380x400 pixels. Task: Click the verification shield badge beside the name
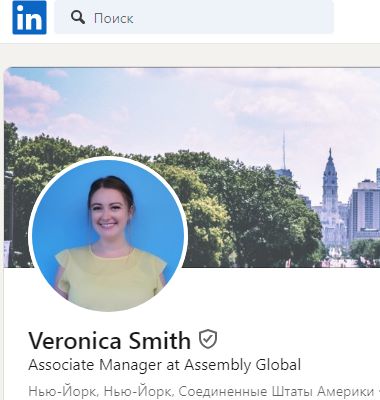208,339
